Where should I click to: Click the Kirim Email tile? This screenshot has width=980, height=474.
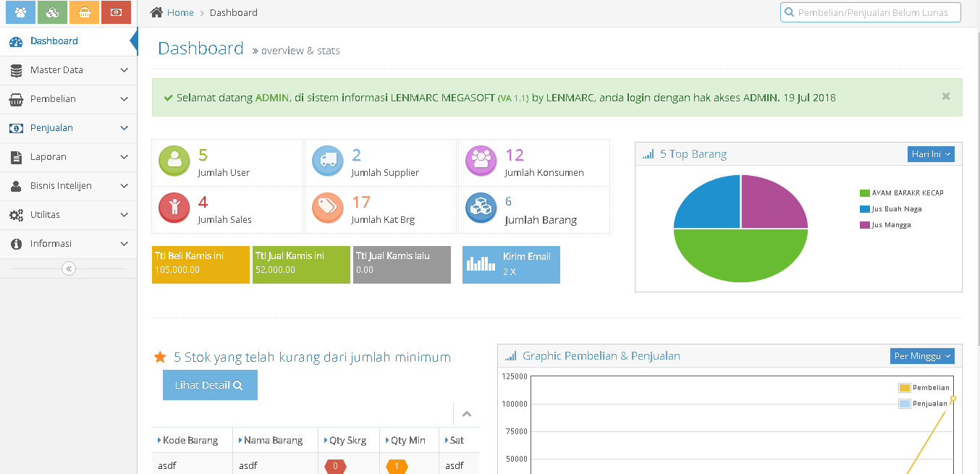pos(511,264)
